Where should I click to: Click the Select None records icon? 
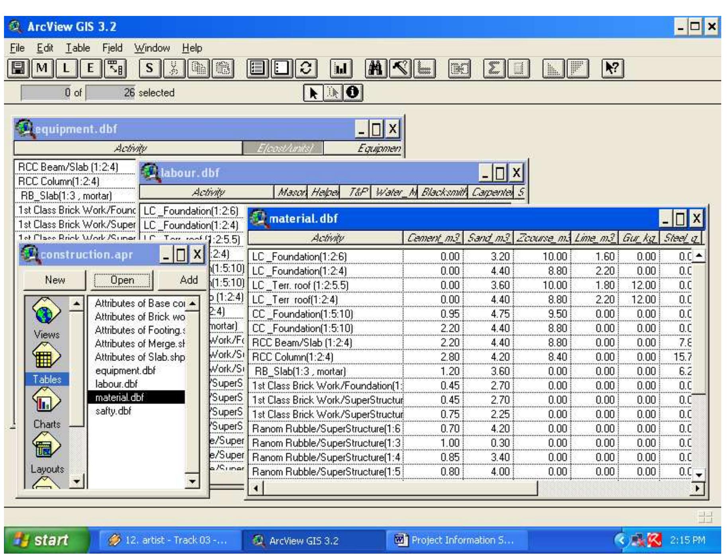[282, 68]
